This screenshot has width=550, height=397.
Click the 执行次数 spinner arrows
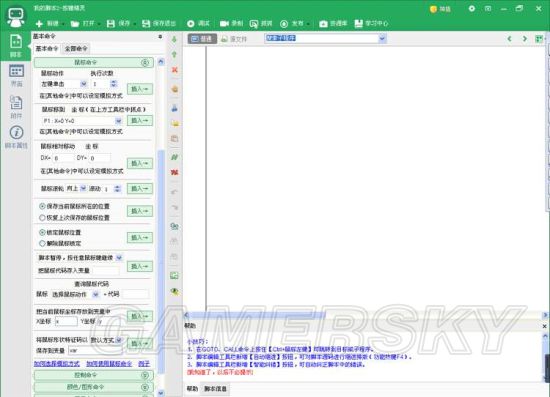click(x=114, y=84)
